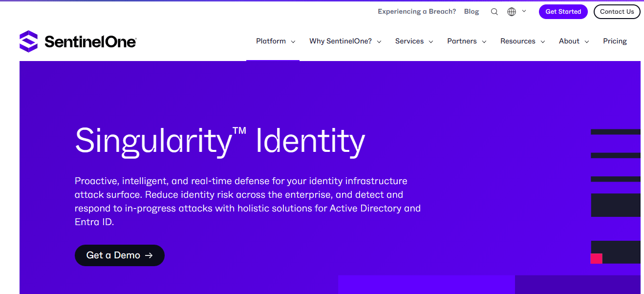This screenshot has height=294, width=644.
Task: Expand the chevron beside About
Action: tap(586, 42)
